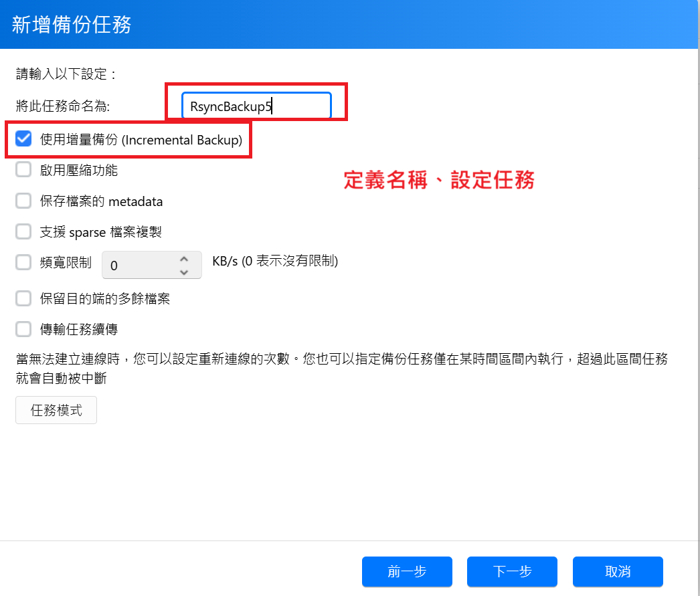The width and height of the screenshot is (700, 596).
Task: Enable the 啟用壓縮功能 compression checkbox
Action: point(23,169)
